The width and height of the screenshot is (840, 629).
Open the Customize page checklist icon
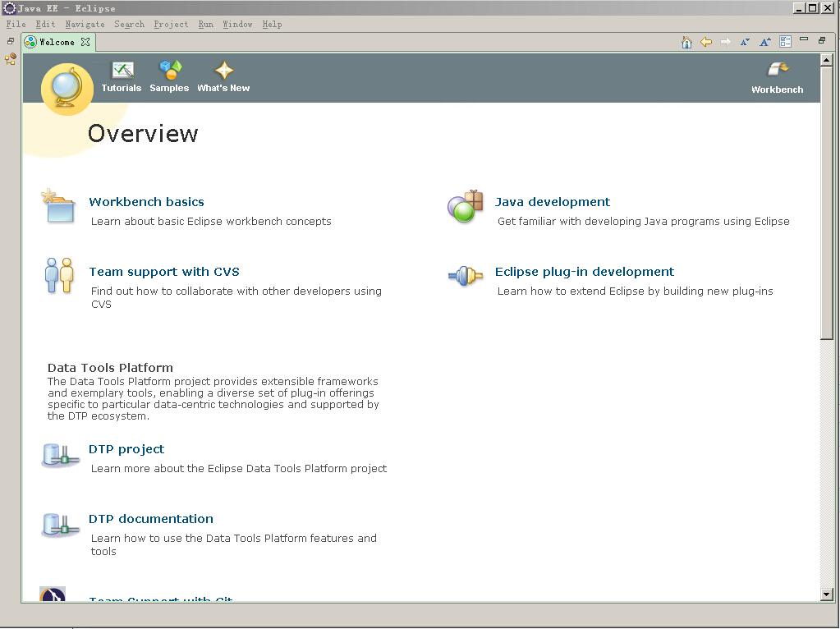click(785, 41)
